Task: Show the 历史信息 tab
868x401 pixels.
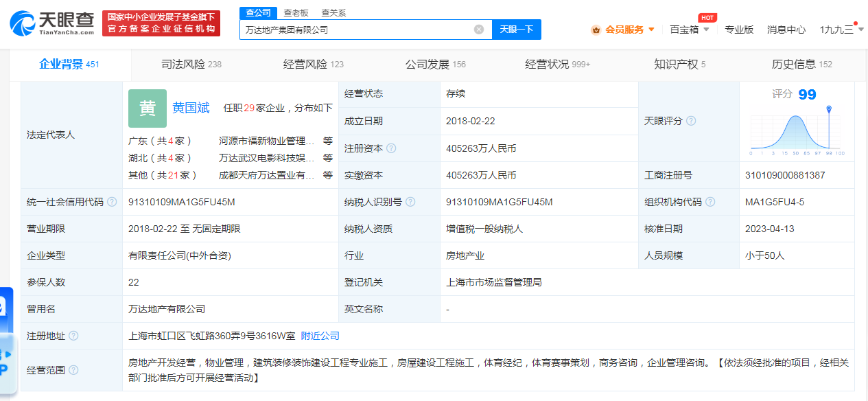Action: pos(802,65)
